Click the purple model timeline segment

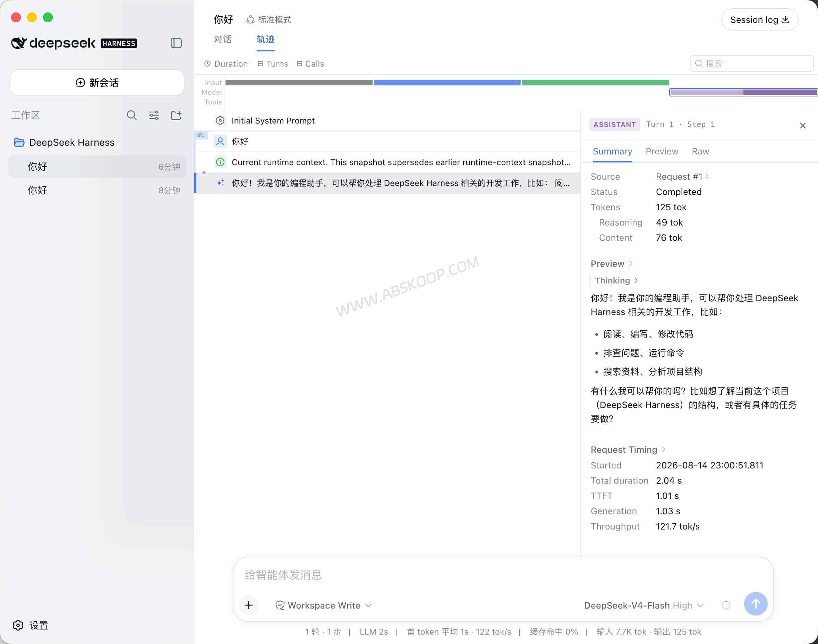[x=743, y=92]
